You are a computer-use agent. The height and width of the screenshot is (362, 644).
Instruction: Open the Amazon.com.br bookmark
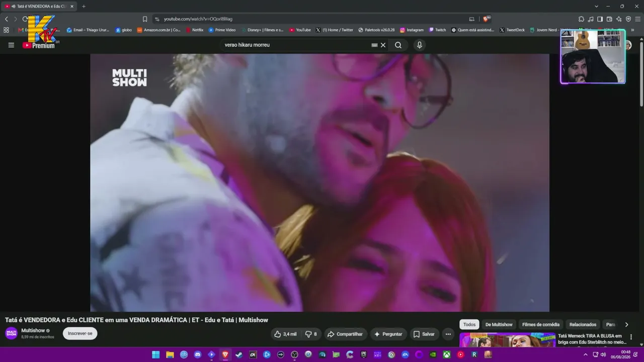click(158, 30)
